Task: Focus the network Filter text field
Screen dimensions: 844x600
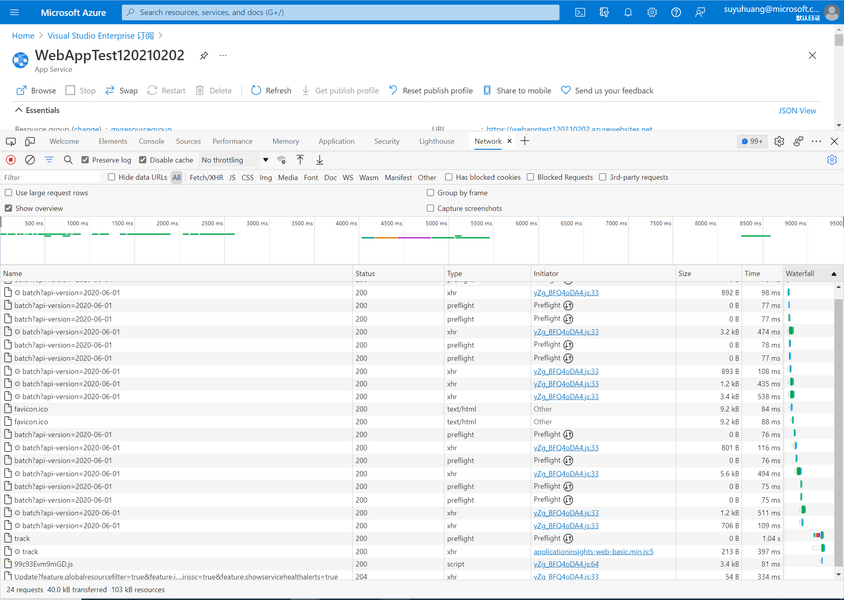Action: pyautogui.click(x=51, y=177)
